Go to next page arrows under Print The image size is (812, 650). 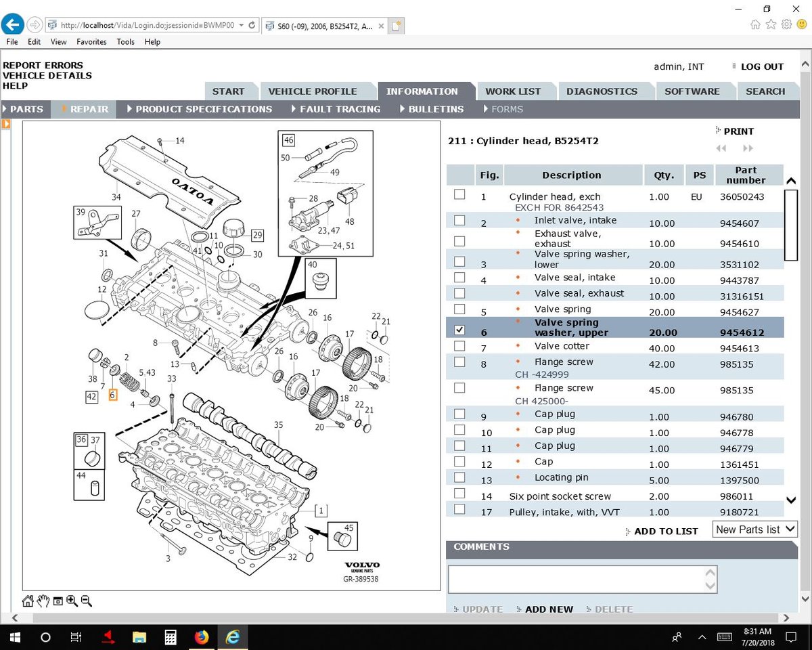(x=748, y=148)
